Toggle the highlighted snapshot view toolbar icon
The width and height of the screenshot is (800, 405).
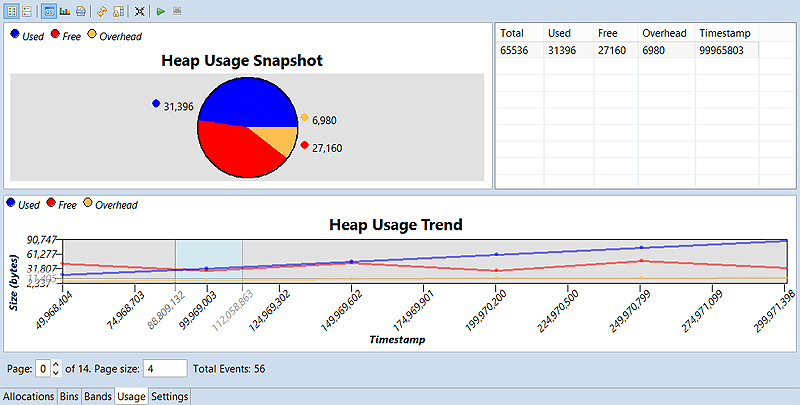49,11
